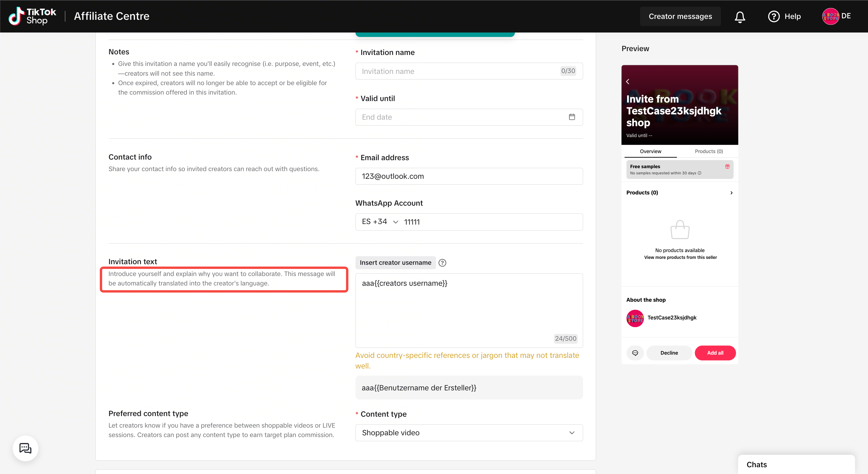Click Insert creator username button
868x474 pixels.
click(395, 263)
